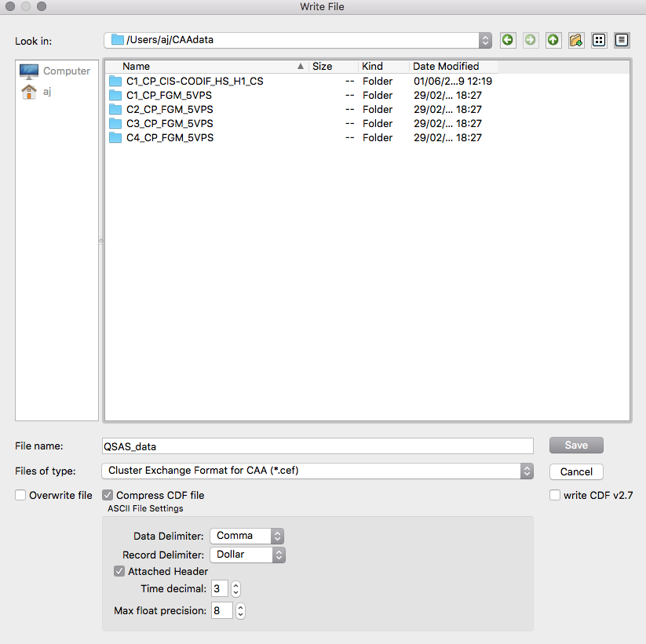Screen dimensions: 646x644
Task: Select Computer in the sidebar
Action: pyautogui.click(x=57, y=71)
